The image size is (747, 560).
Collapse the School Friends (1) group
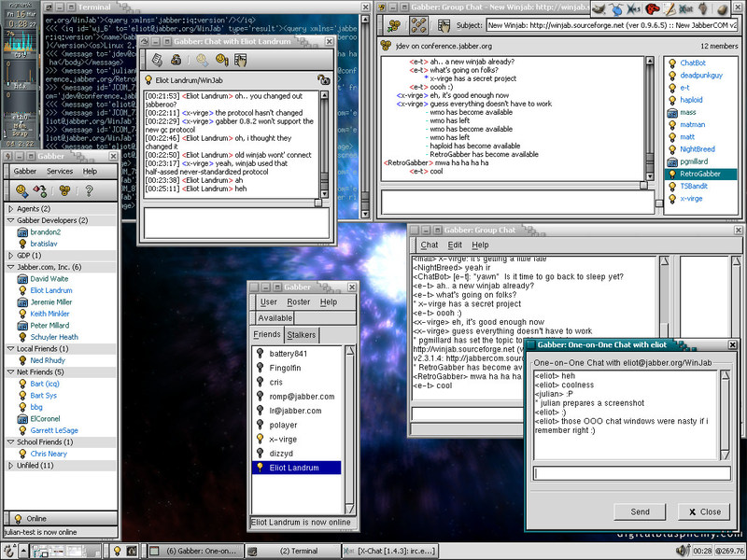[x=10, y=441]
